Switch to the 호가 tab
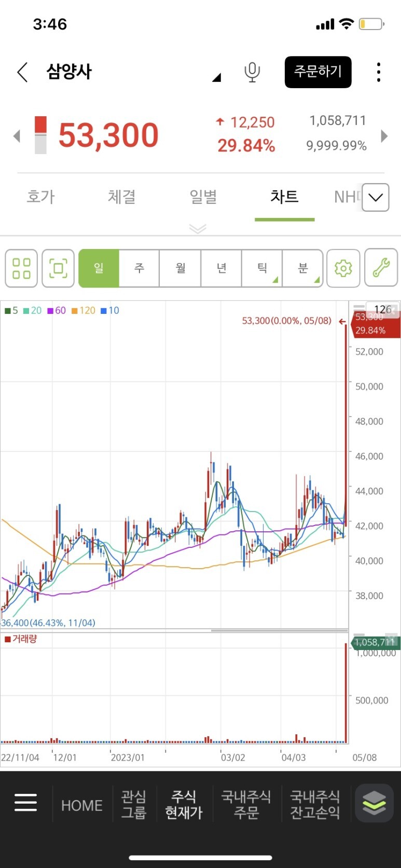This screenshot has height=868, width=401. 40,197
